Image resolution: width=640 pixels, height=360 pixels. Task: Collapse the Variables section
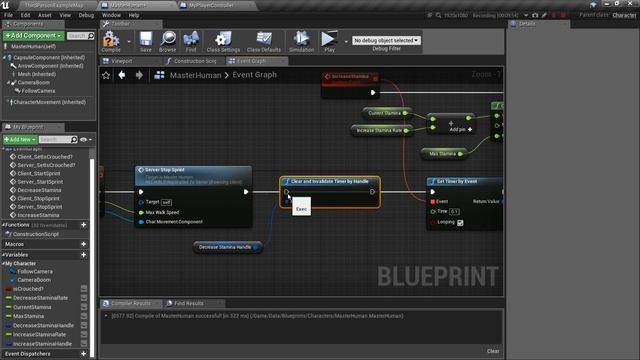click(3, 255)
